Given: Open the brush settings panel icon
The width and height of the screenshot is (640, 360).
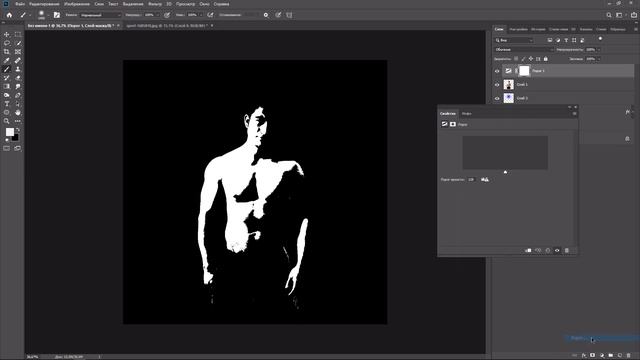Looking at the screenshot, I should [x=57, y=15].
